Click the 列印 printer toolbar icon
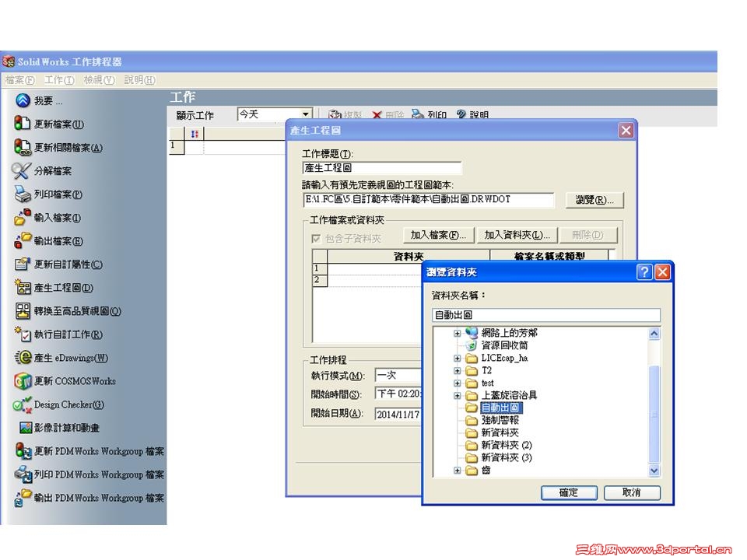Viewport: 747px width, 560px height. coord(418,114)
